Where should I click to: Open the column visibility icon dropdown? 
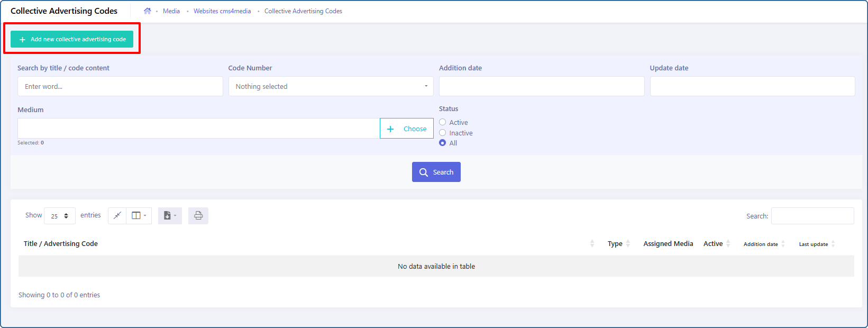[139, 215]
